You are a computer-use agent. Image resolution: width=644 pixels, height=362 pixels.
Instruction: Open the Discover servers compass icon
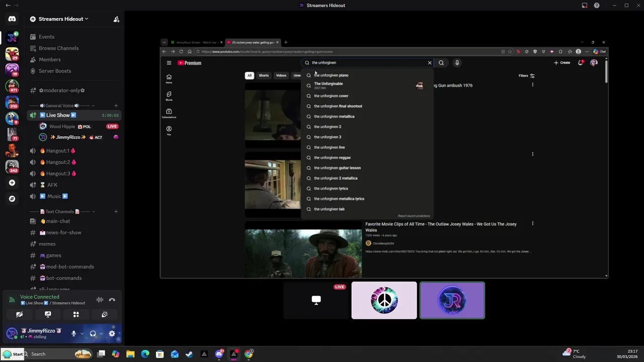pos(12,199)
